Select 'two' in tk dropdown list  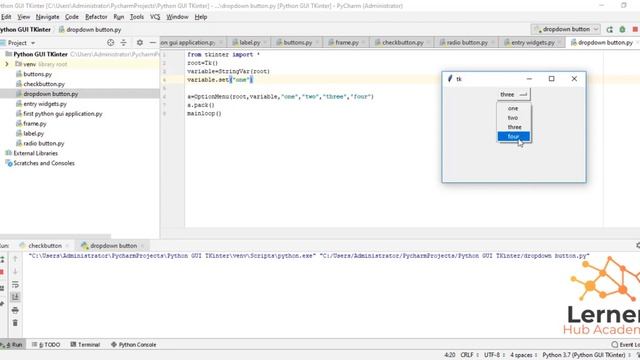[513, 118]
